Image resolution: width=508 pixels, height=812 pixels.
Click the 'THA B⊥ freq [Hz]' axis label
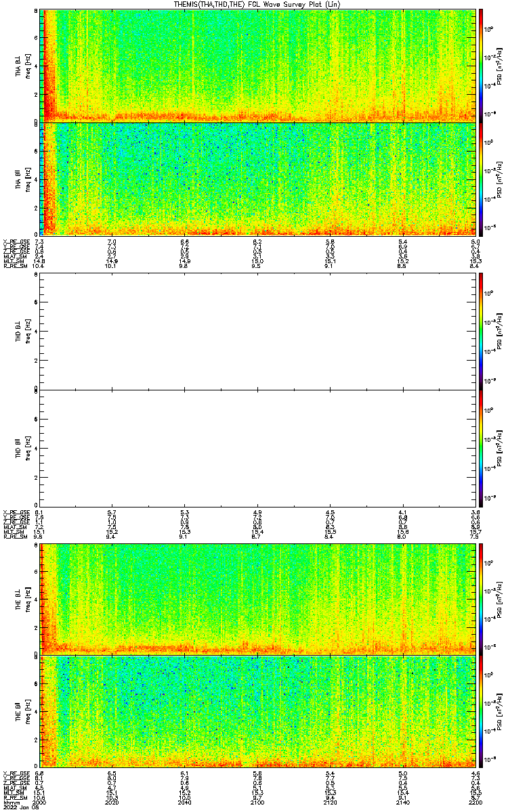(x=24, y=65)
